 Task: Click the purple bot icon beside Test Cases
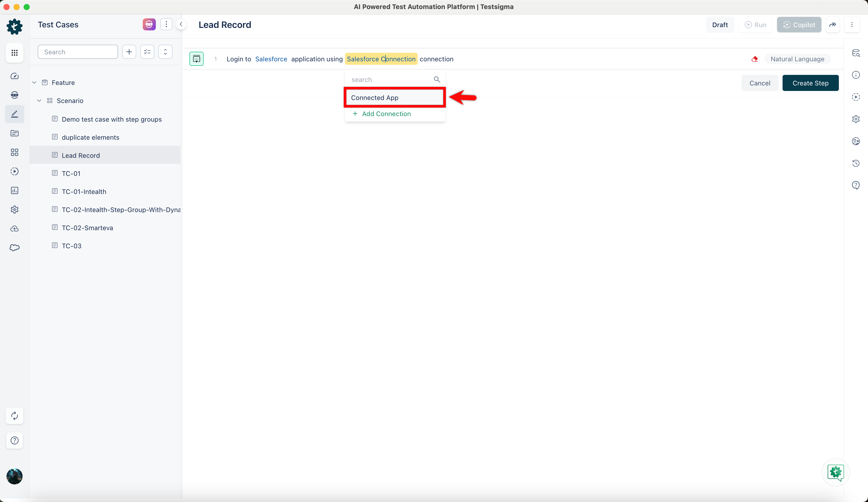tap(149, 24)
